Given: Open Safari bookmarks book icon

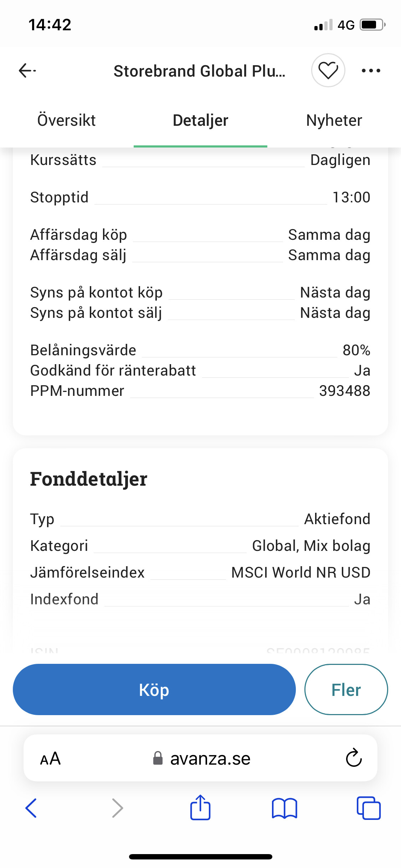Looking at the screenshot, I should click(x=284, y=808).
